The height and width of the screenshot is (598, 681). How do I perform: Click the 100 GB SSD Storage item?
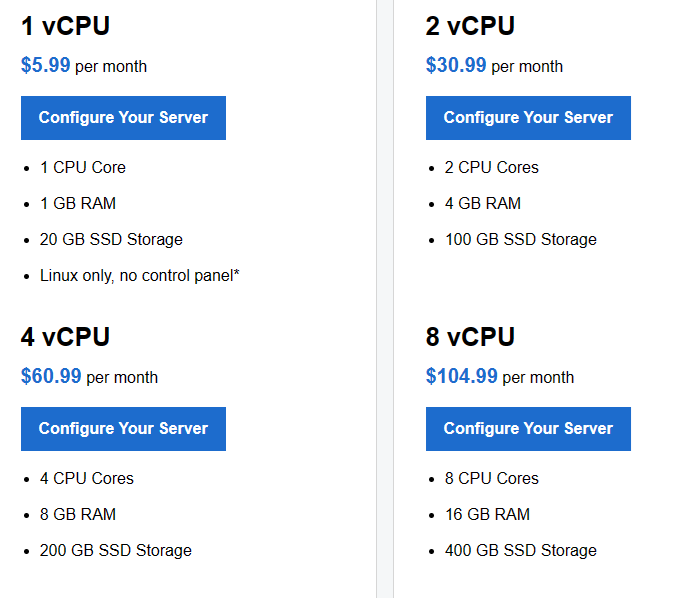click(x=520, y=240)
